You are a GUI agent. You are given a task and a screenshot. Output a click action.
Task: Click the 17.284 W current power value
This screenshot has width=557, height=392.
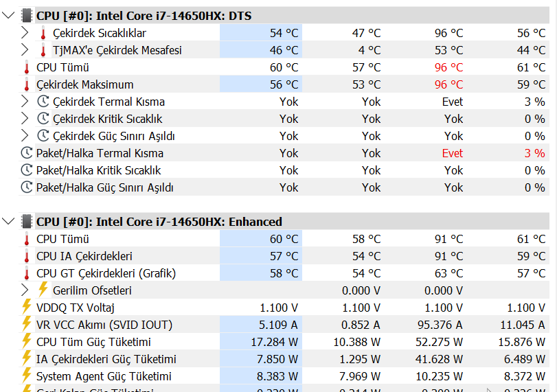coord(274,342)
